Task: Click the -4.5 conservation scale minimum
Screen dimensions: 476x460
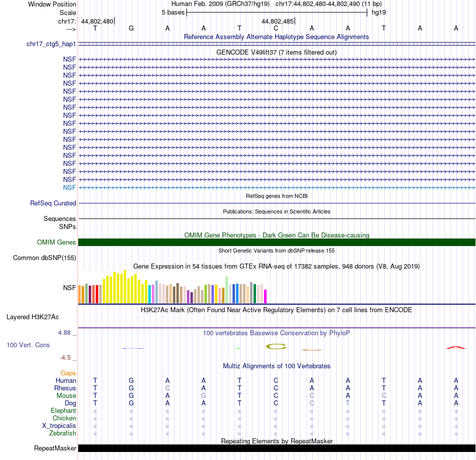Action: (x=65, y=358)
